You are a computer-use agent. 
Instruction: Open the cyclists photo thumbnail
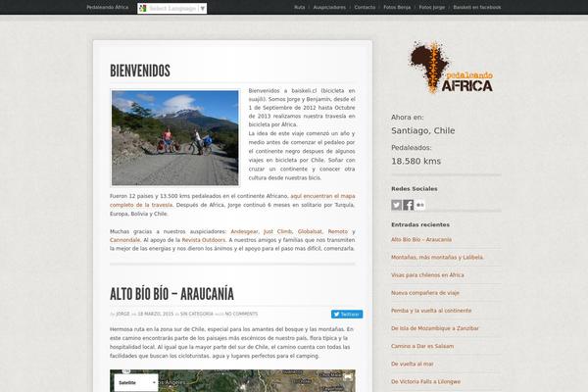coord(175,137)
